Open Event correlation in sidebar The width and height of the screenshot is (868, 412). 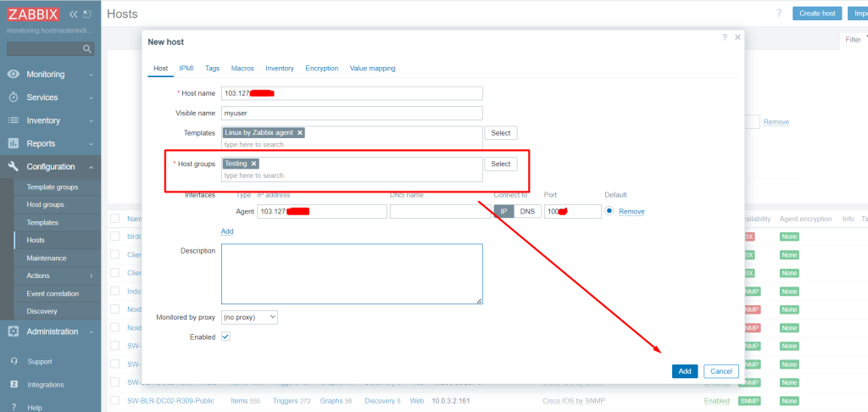53,293
